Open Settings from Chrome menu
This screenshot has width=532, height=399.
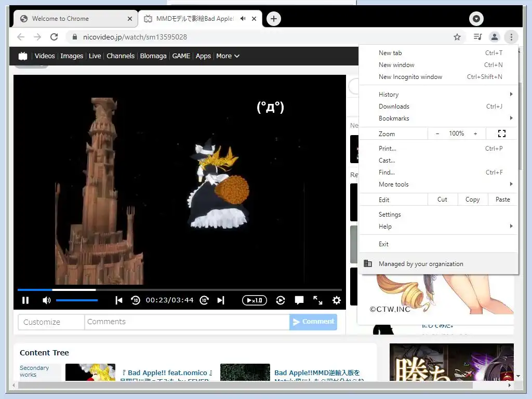[438, 215]
